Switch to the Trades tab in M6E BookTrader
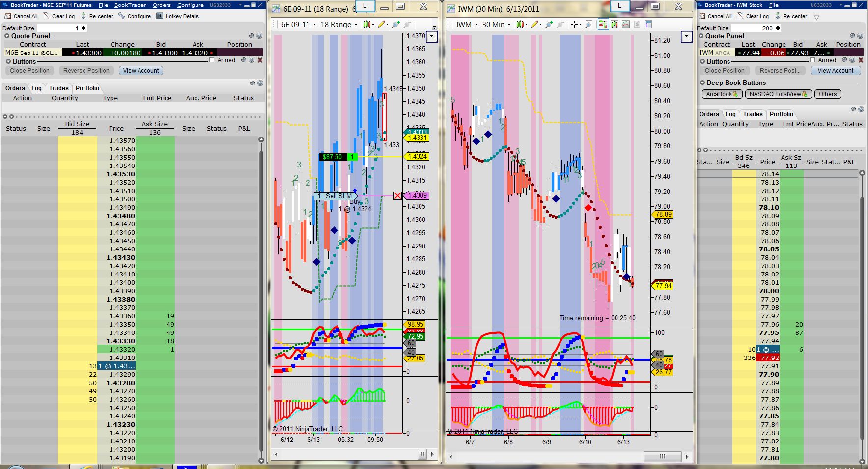Viewport: 868px width, 469px height. click(x=59, y=88)
